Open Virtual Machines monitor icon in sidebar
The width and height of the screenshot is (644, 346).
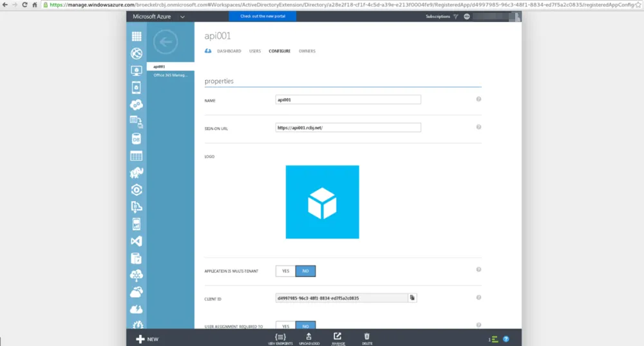137,71
